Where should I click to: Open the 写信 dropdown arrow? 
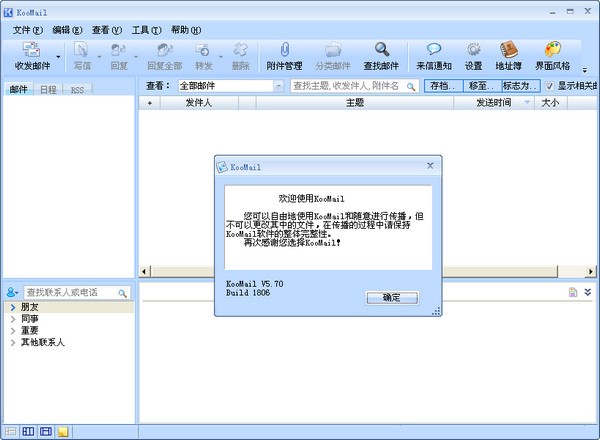99,57
